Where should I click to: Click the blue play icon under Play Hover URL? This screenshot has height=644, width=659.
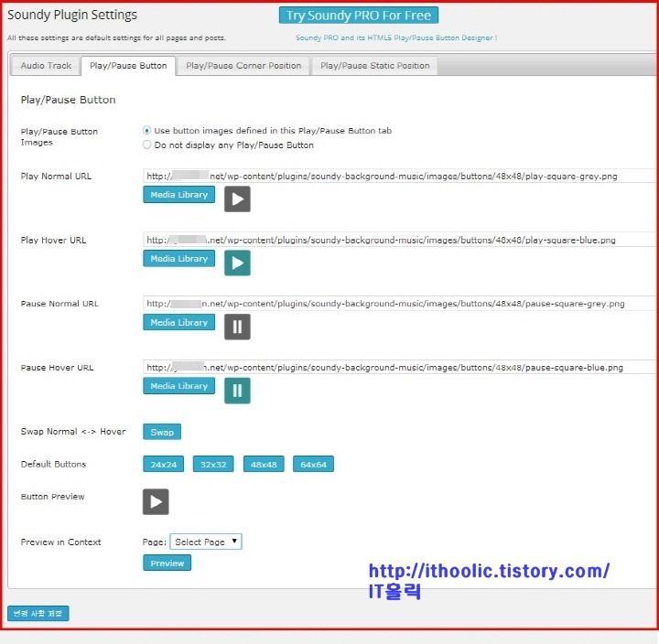[x=237, y=263]
